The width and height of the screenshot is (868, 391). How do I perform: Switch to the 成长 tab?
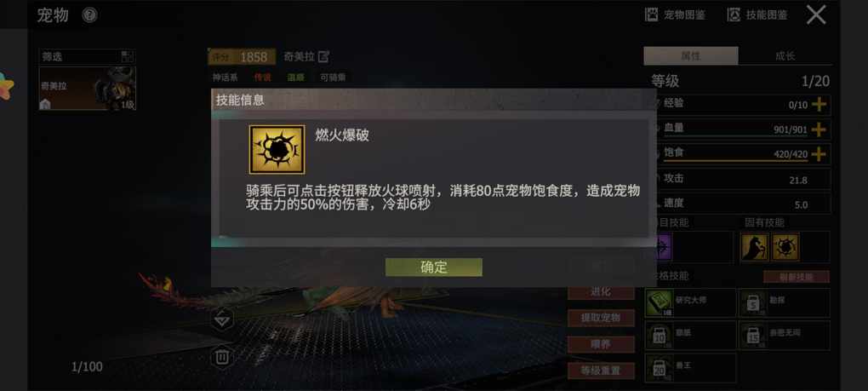[785, 56]
